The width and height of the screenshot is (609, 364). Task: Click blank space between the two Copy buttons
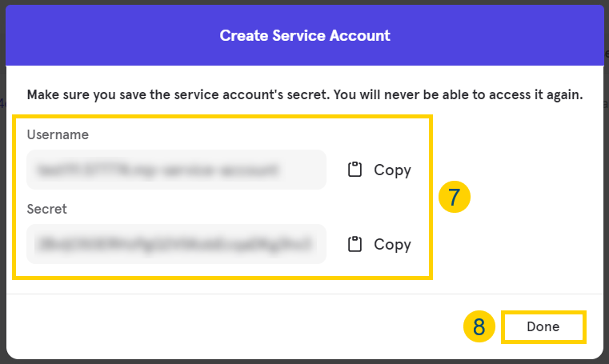point(379,207)
